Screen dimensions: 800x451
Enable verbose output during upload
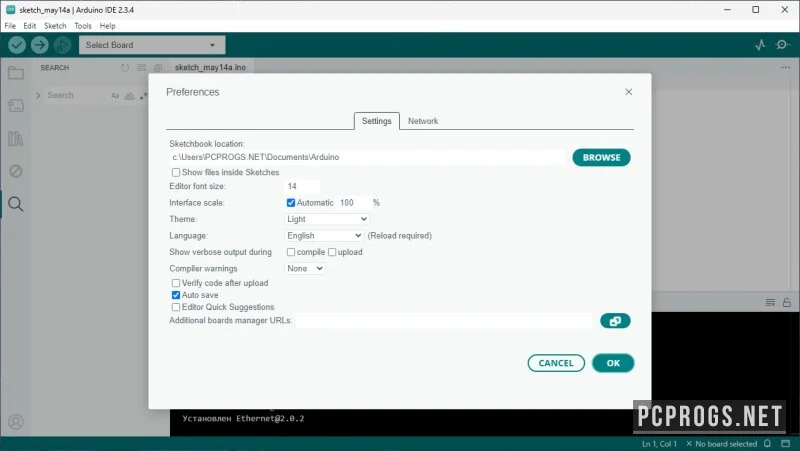332,252
